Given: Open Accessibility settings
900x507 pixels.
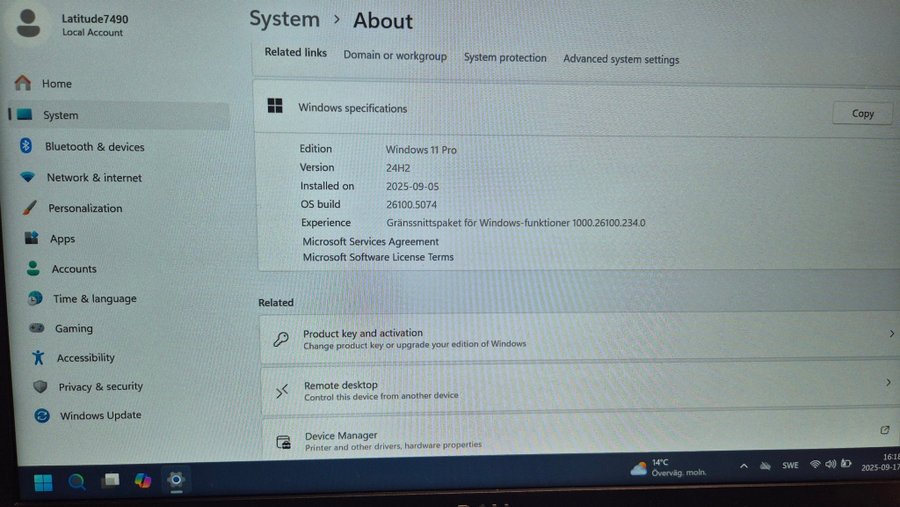Looking at the screenshot, I should coord(86,358).
